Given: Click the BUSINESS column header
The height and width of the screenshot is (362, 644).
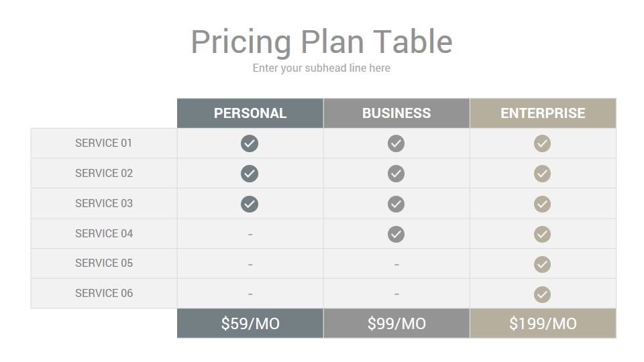Looking at the screenshot, I should pyautogui.click(x=396, y=113).
